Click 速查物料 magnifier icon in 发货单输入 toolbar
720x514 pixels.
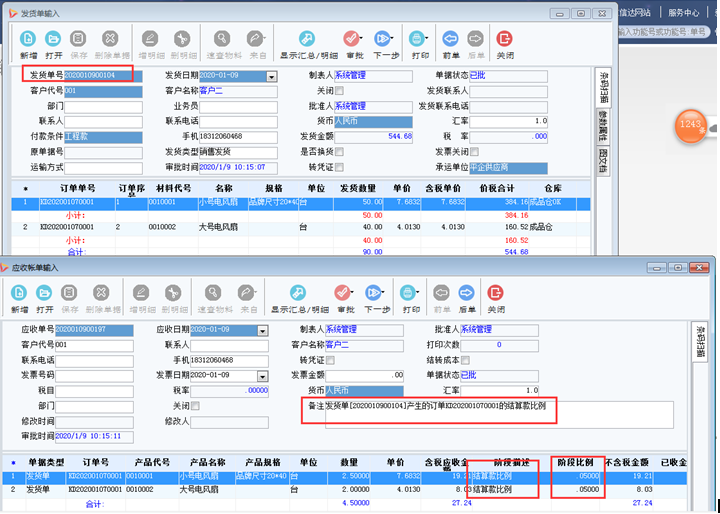[222, 39]
